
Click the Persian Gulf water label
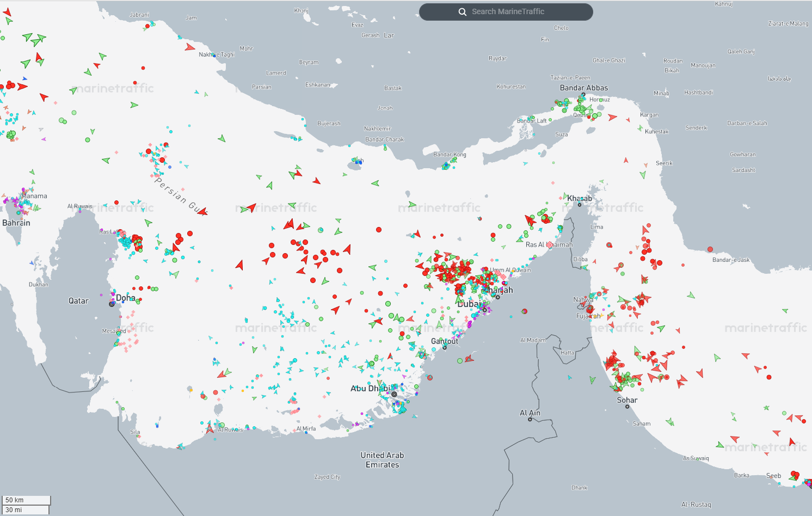[x=181, y=196]
